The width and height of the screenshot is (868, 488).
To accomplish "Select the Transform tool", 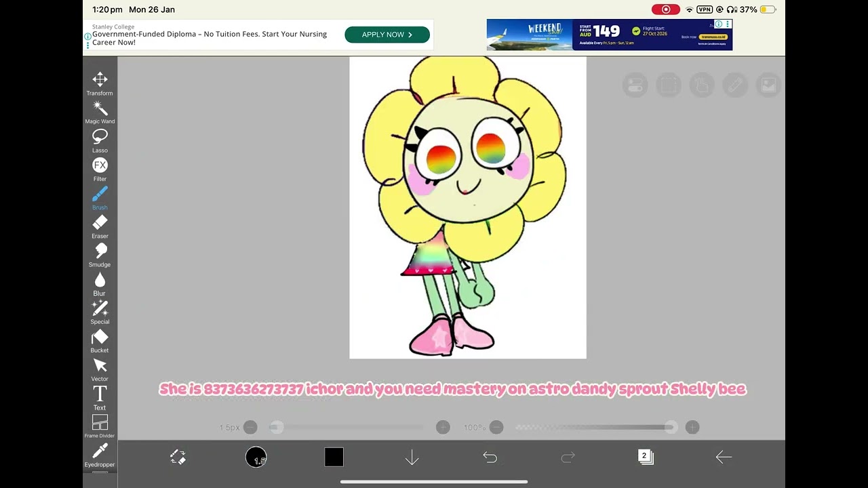I will point(100,84).
